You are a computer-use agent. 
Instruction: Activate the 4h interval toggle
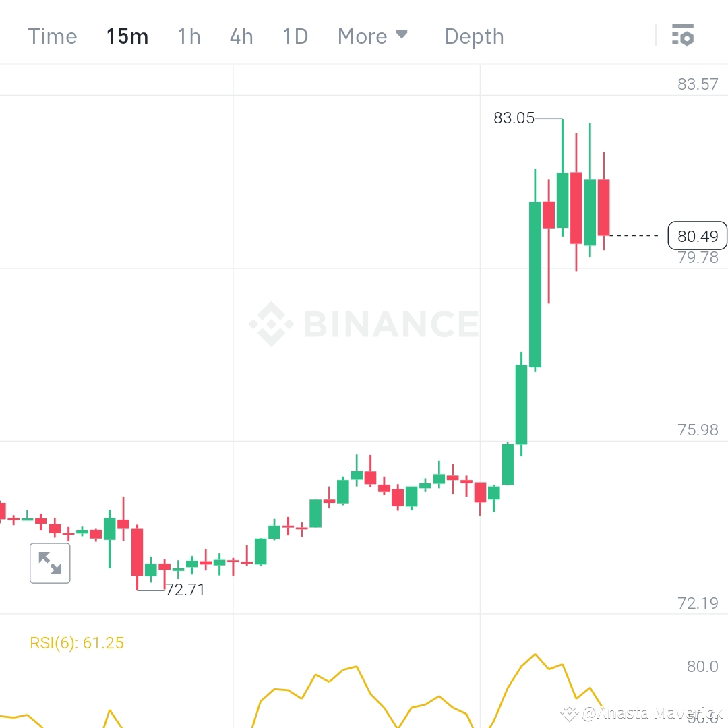(241, 36)
